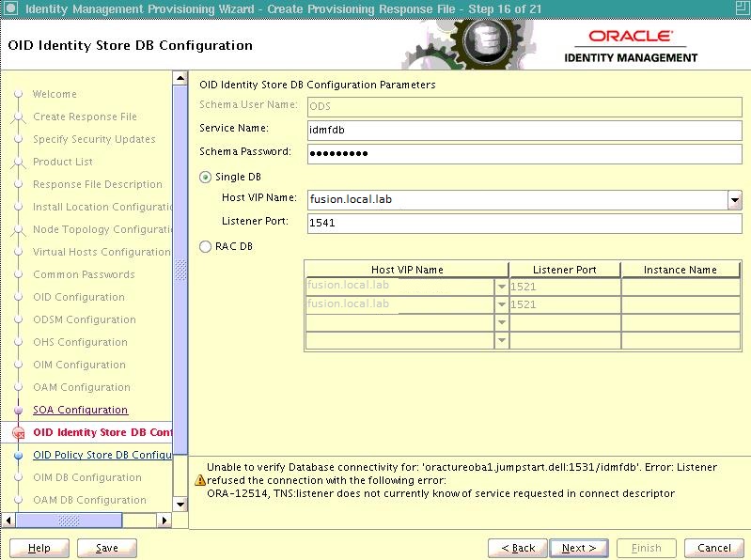
Task: Select the OID Configuration step
Action: click(x=79, y=297)
